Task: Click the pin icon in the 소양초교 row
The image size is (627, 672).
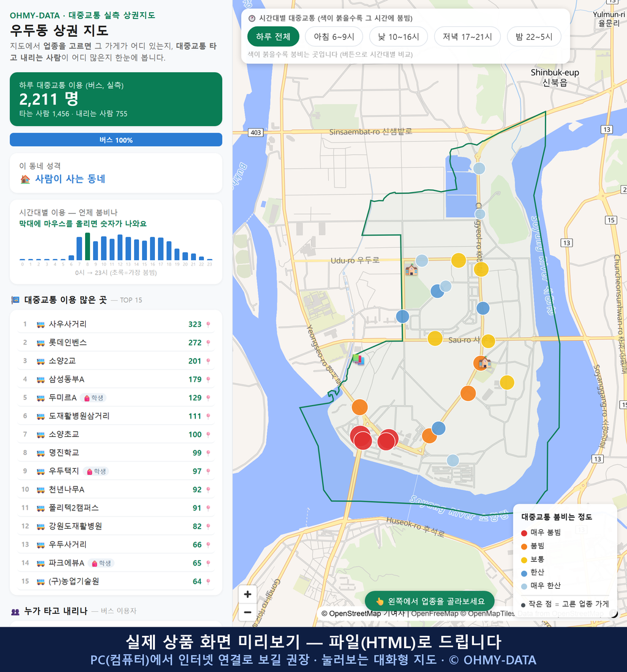Action: coord(208,435)
